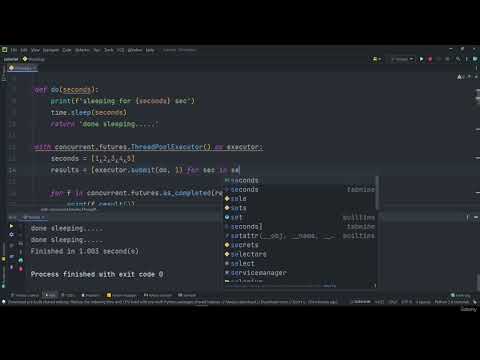The height and width of the screenshot is (360, 480).
Task: Click the red Debug icon in toolbar
Action: point(430,59)
